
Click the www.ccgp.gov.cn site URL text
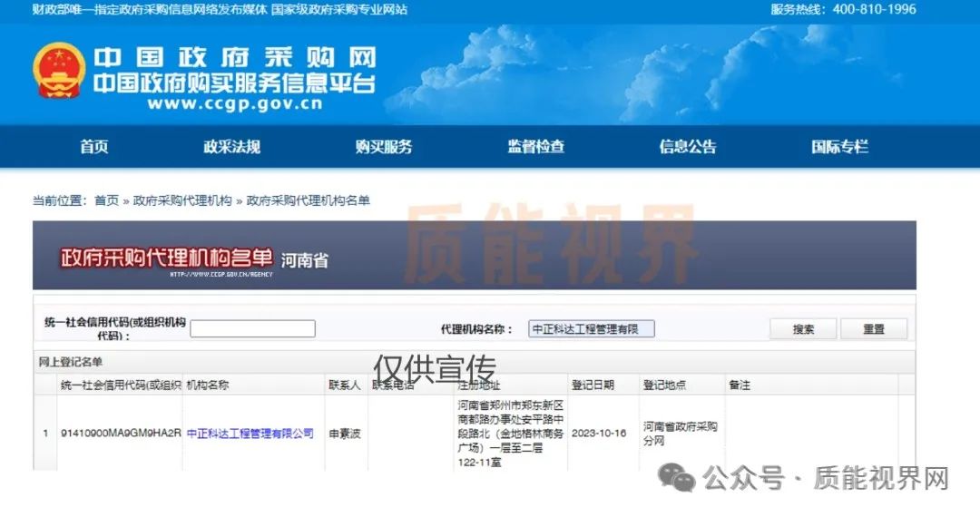[x=235, y=104]
